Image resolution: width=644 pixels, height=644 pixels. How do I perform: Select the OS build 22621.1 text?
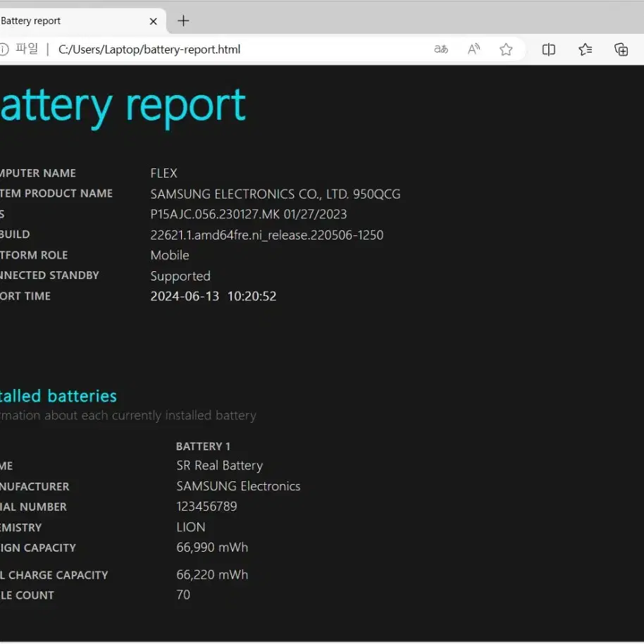click(x=267, y=235)
